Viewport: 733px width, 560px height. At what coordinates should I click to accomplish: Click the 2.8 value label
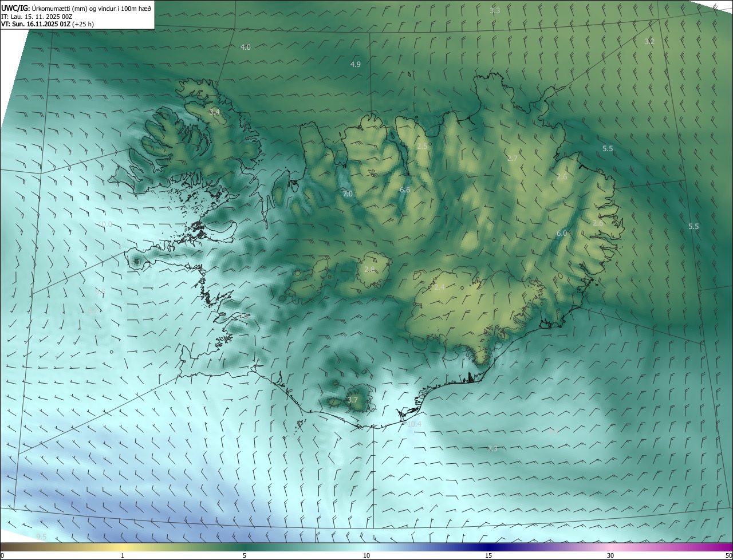tap(369, 269)
